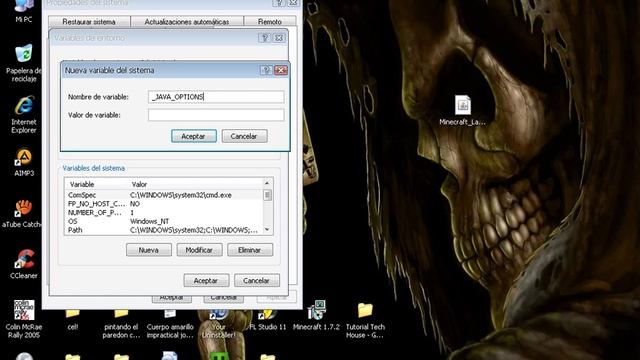Launch CCleaner from the desktop

tap(24, 264)
